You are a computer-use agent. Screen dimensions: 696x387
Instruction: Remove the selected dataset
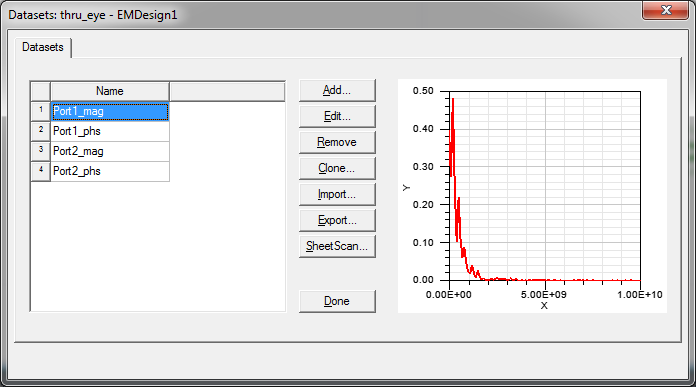point(337,142)
